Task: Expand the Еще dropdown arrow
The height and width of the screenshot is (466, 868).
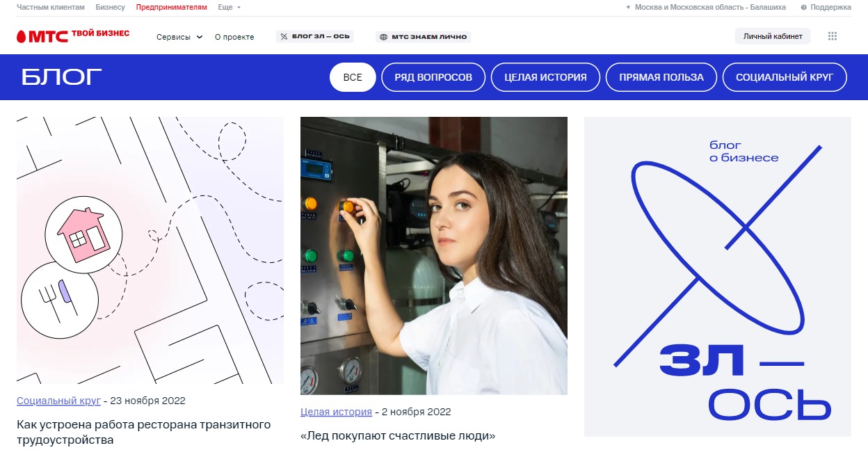Action: point(239,8)
